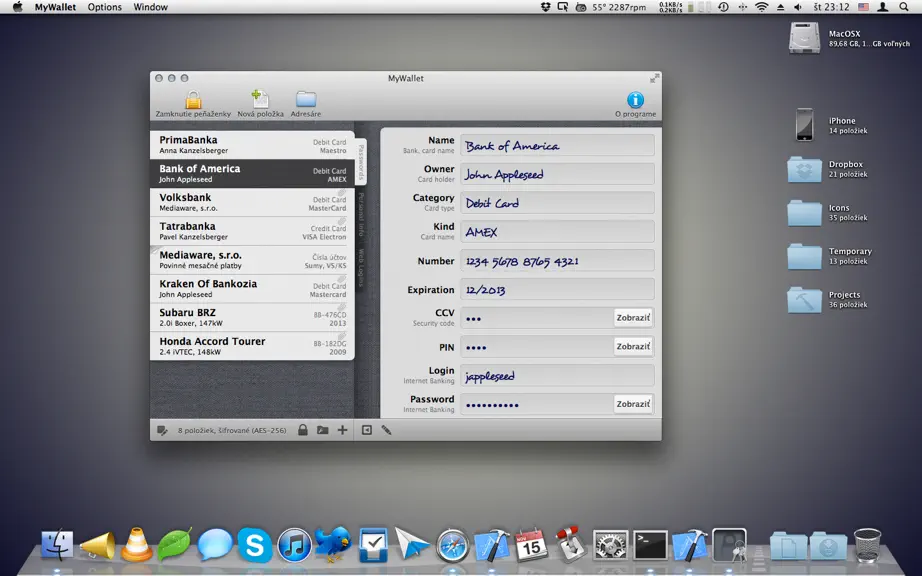Open the O programe info icon
The width and height of the screenshot is (922, 576).
pyautogui.click(x=635, y=100)
